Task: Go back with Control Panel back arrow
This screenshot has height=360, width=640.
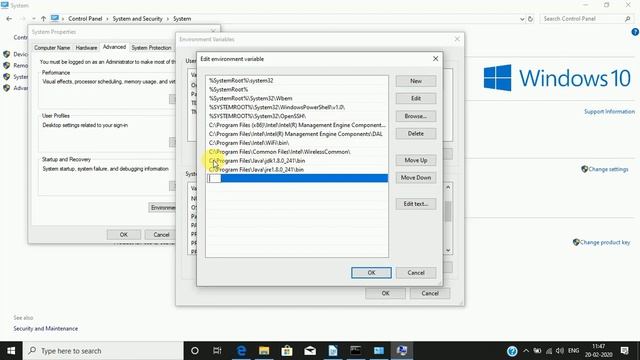Action: (9, 19)
